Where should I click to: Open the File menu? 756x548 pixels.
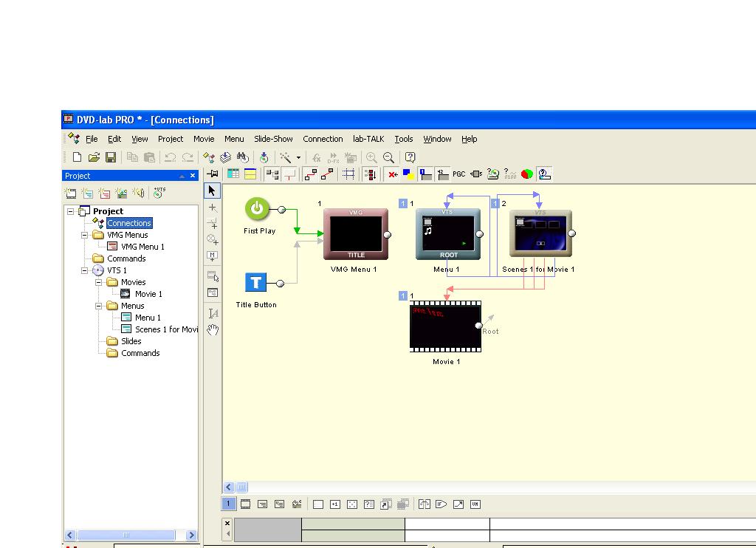coord(92,139)
